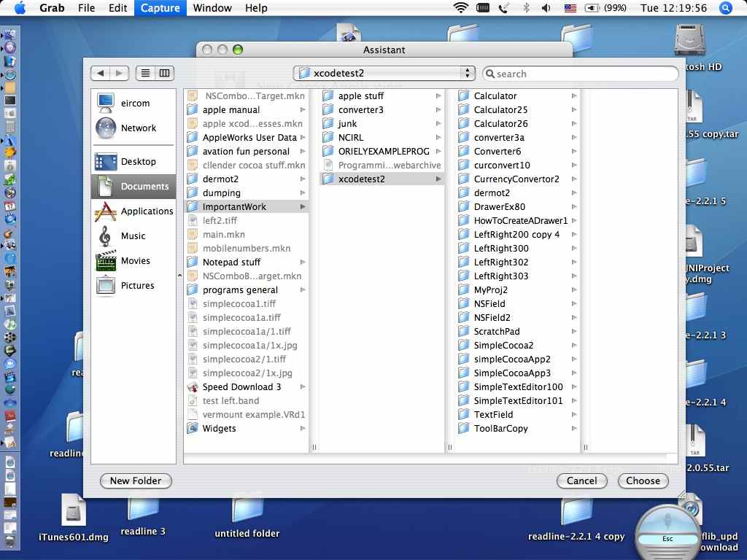Open the Apple menu

coord(20,7)
